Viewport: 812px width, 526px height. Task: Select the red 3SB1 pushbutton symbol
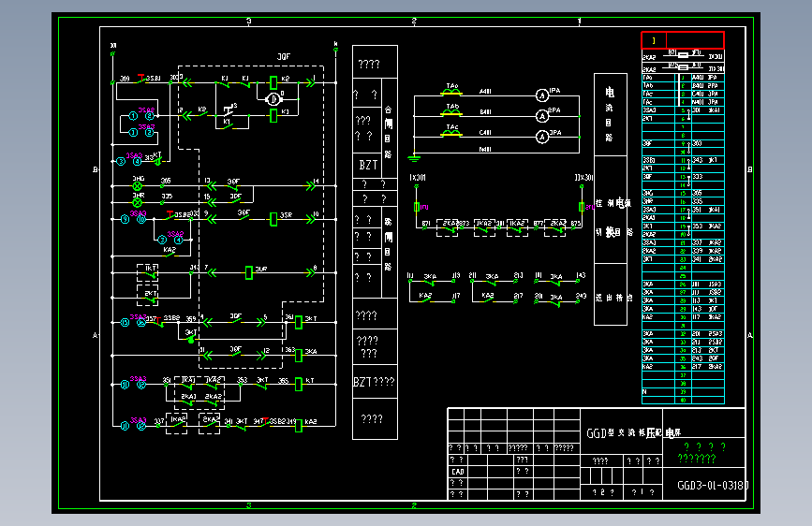[140, 79]
